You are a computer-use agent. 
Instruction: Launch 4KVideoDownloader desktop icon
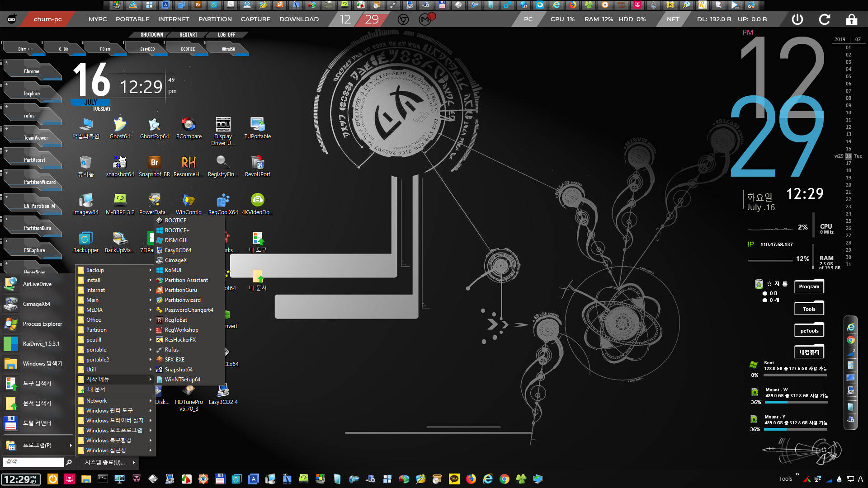(258, 204)
